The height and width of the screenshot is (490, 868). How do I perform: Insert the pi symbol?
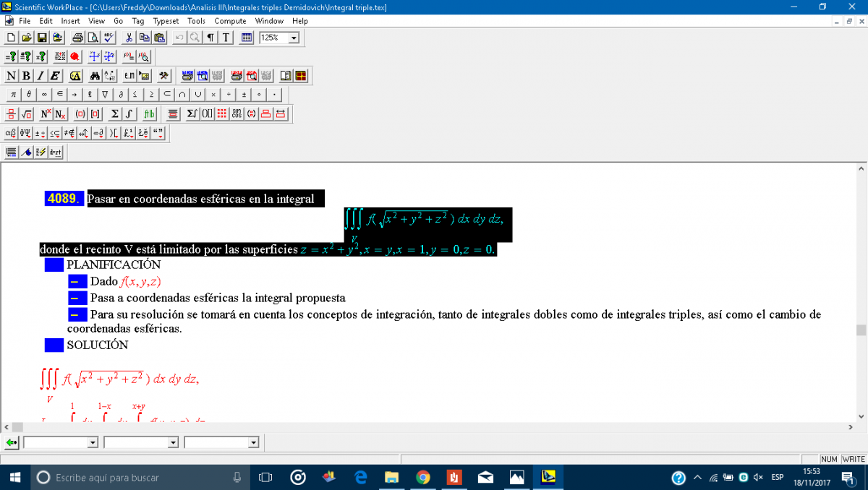[13, 95]
